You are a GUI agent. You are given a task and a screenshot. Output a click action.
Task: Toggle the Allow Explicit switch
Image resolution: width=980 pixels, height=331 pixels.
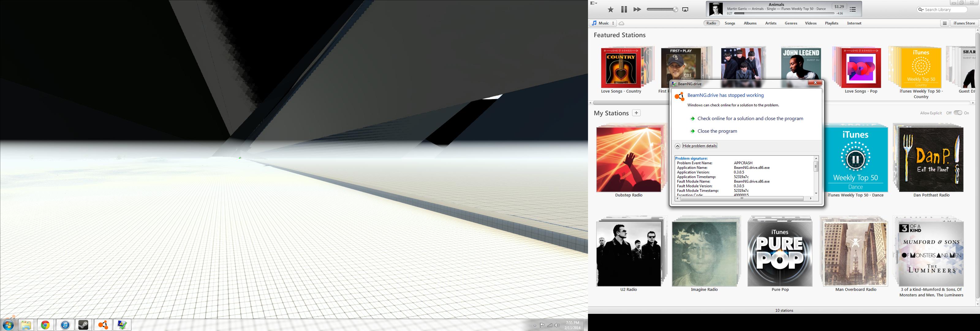click(958, 112)
